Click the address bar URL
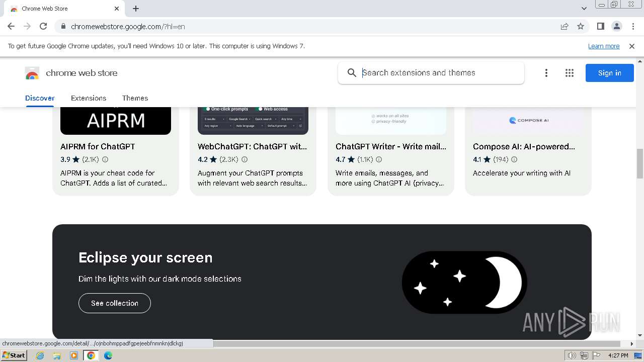The height and width of the screenshot is (362, 644). (x=128, y=27)
